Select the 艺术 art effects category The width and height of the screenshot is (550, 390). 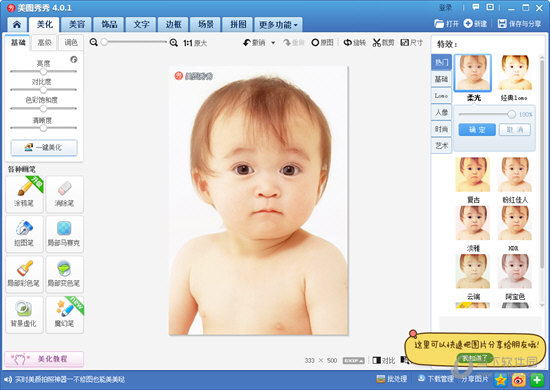(x=441, y=146)
